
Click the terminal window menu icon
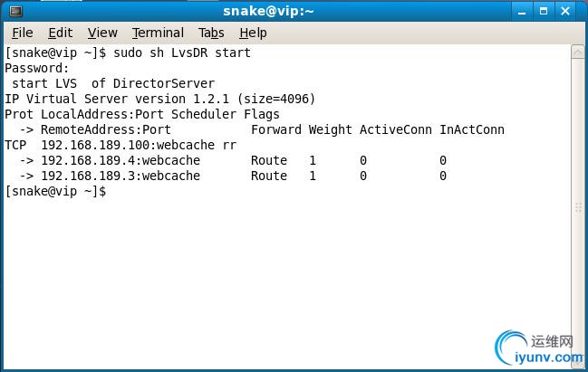point(14,11)
